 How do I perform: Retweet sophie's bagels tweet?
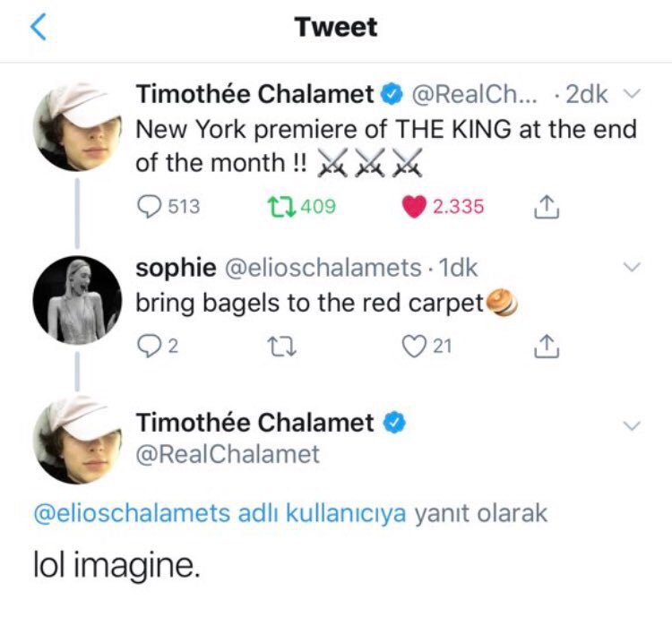[x=280, y=346]
